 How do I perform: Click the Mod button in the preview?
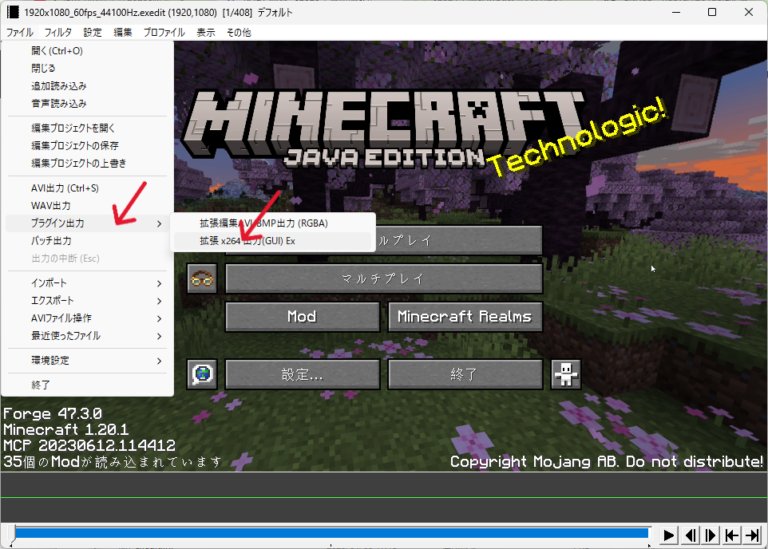click(x=302, y=317)
